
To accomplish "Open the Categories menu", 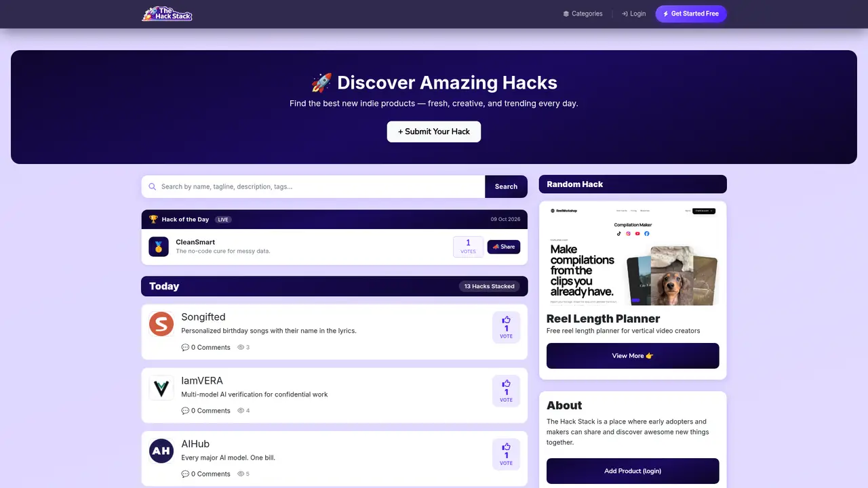I will pyautogui.click(x=583, y=14).
